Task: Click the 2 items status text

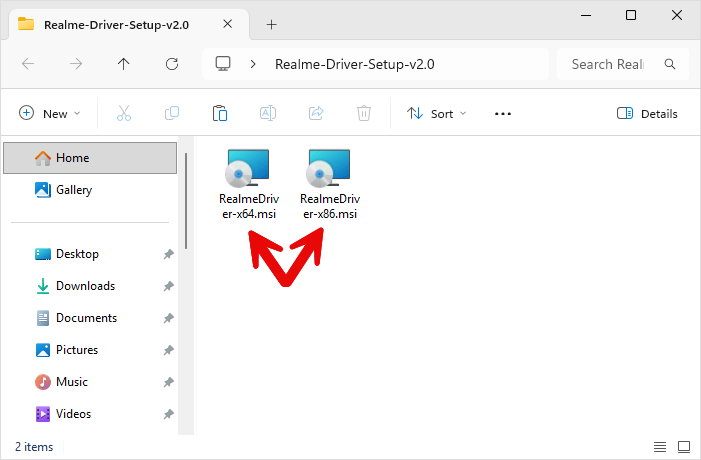Action: click(x=34, y=447)
